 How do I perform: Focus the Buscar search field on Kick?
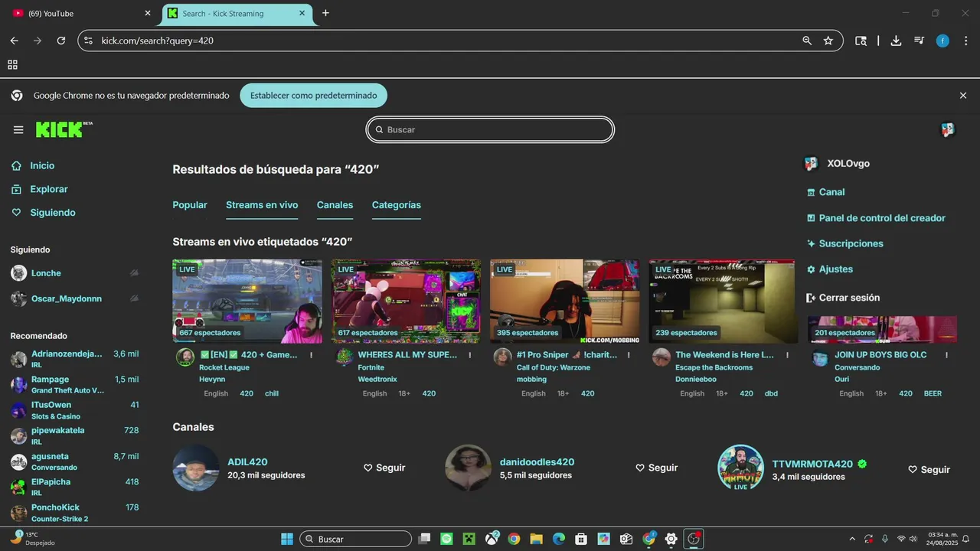(x=490, y=130)
